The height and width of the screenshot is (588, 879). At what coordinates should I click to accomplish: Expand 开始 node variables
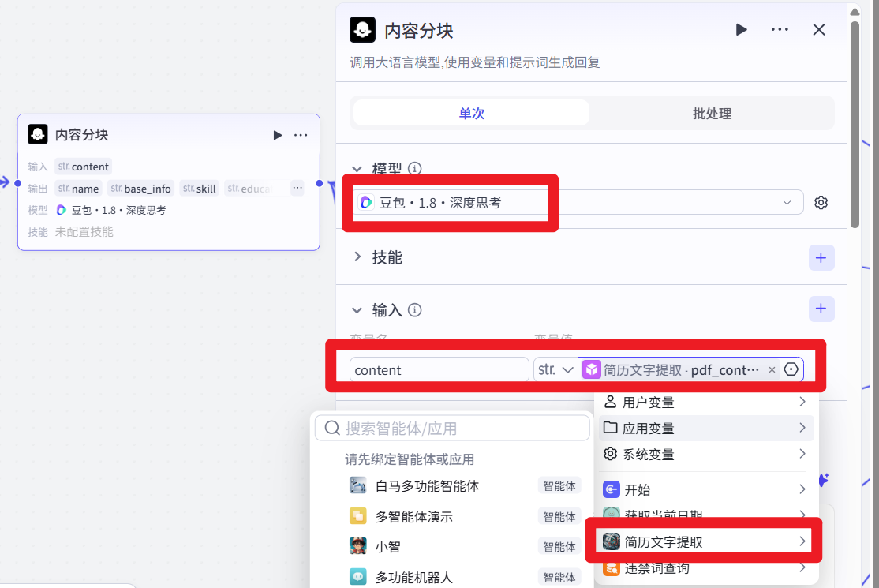tap(705, 489)
